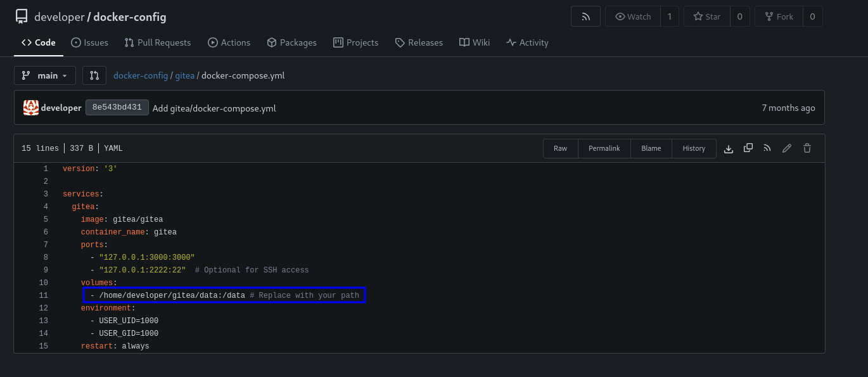Click the 'volumes:' key on line 10
The height and width of the screenshot is (377, 868).
(x=99, y=283)
